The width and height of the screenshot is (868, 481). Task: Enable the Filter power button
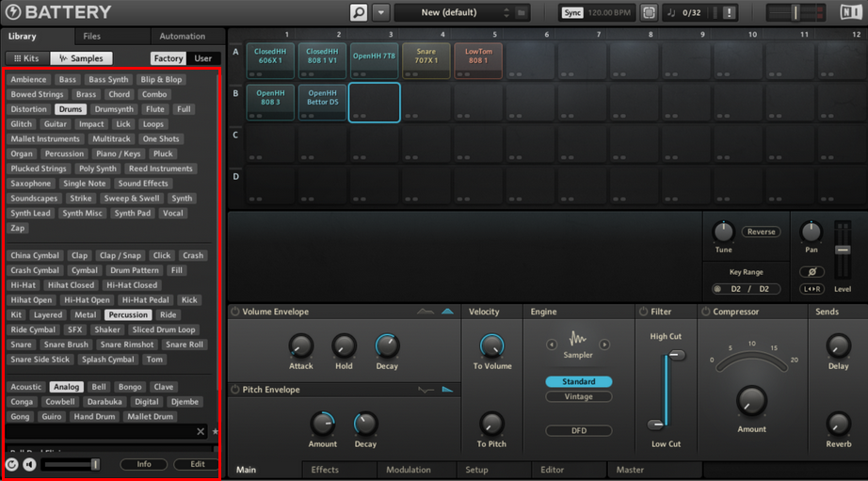644,312
